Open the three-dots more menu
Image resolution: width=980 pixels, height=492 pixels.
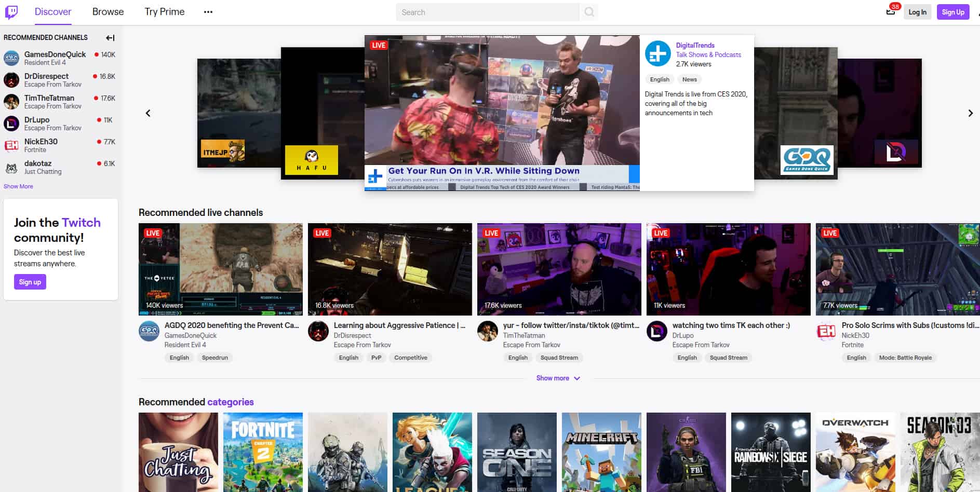208,12
